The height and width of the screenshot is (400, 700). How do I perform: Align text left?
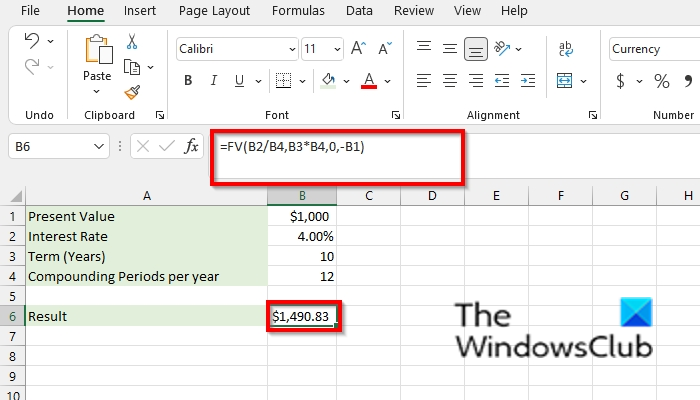tap(424, 81)
